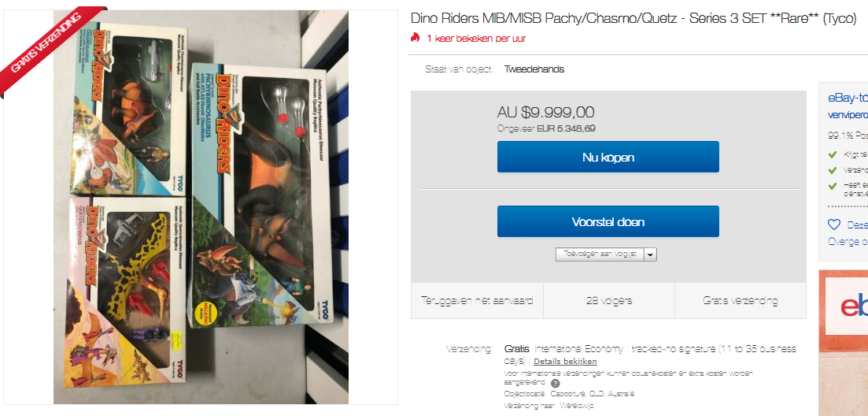This screenshot has height=416, width=868.
Task: Click the Gratis verzending info cell
Action: point(741,301)
